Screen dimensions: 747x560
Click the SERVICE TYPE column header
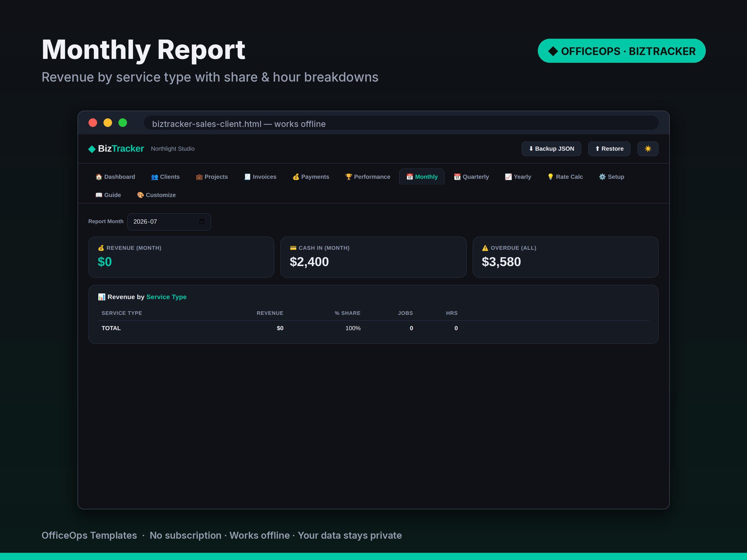(x=122, y=313)
